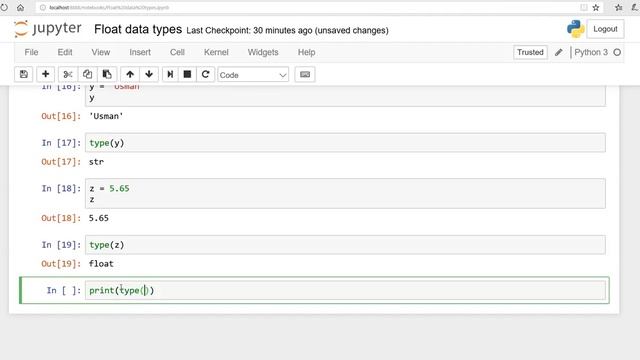Open the View menu

(x=101, y=52)
